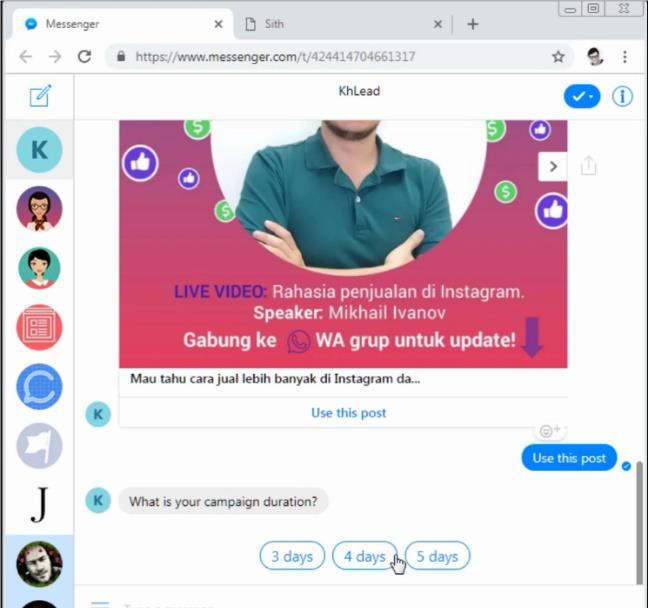Viewport: 648px width, 608px height.
Task: Click the Mau tahu cara jual post title
Action: [x=275, y=379]
